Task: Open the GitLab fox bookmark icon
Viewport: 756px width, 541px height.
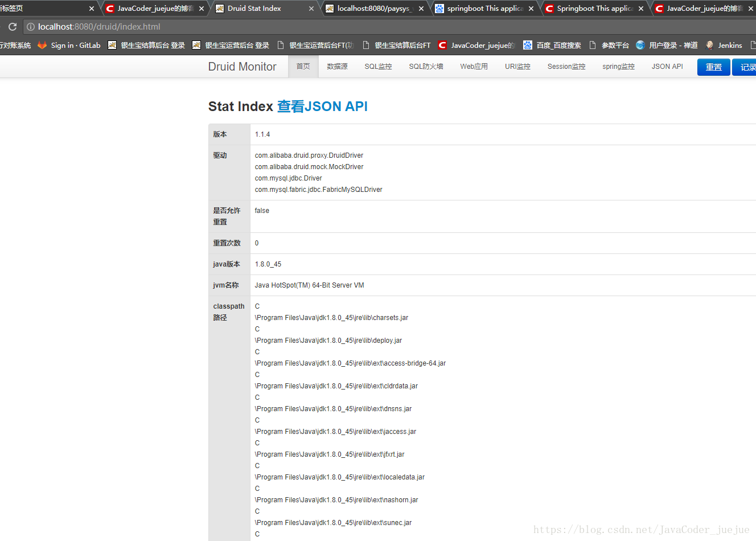Action: point(42,45)
